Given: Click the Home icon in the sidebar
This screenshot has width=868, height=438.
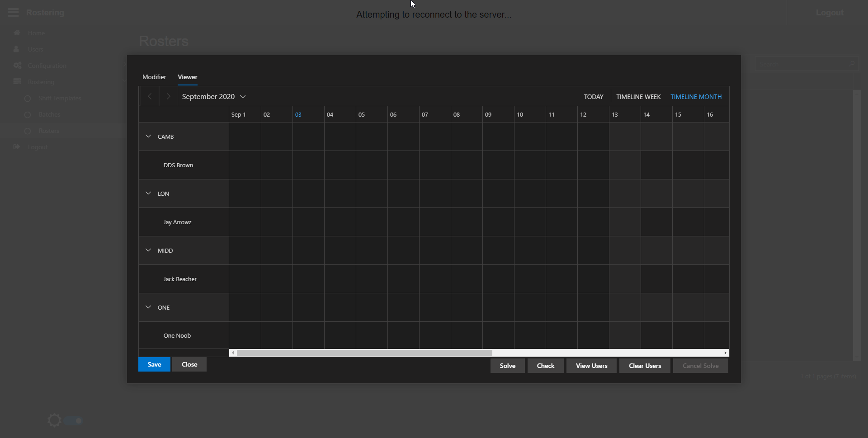Looking at the screenshot, I should 17,33.
